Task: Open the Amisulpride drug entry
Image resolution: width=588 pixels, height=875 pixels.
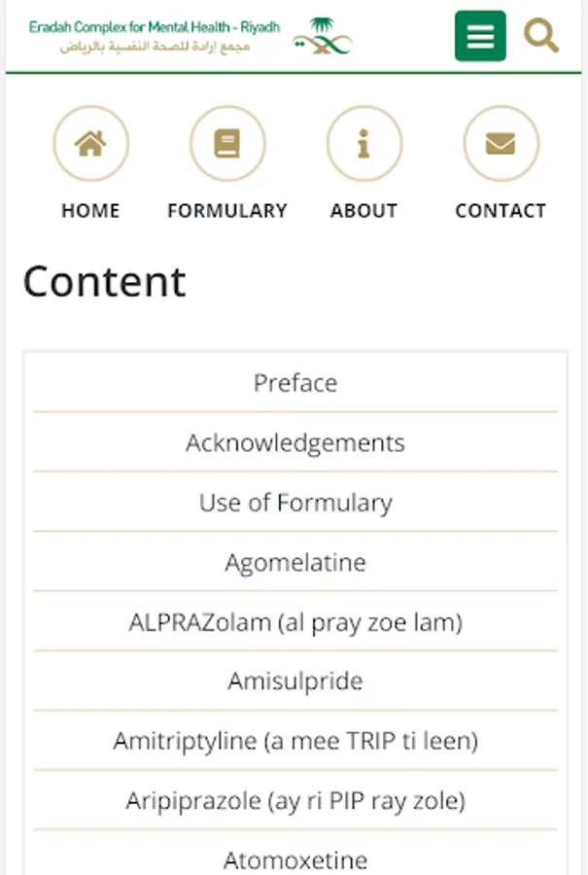Action: tap(295, 682)
